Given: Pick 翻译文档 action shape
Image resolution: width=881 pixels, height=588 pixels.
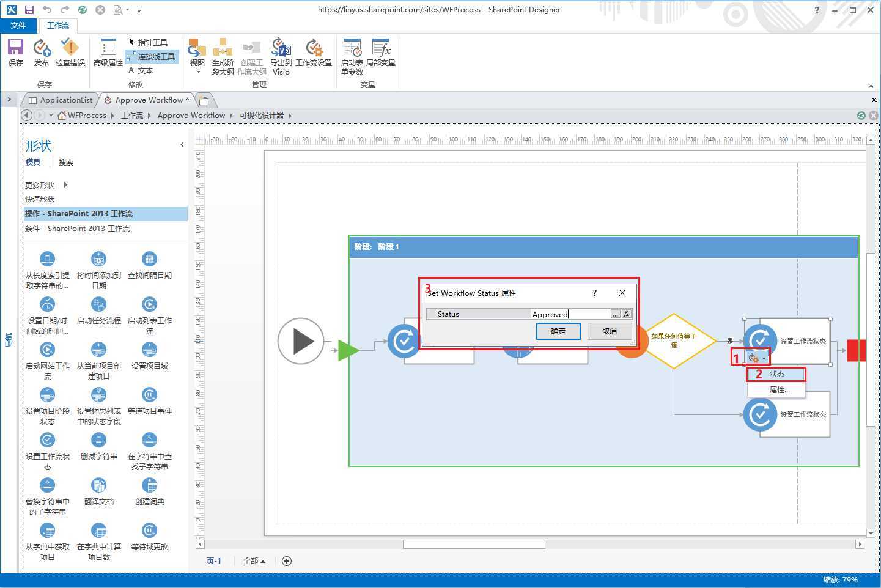Looking at the screenshot, I should 98,491.
